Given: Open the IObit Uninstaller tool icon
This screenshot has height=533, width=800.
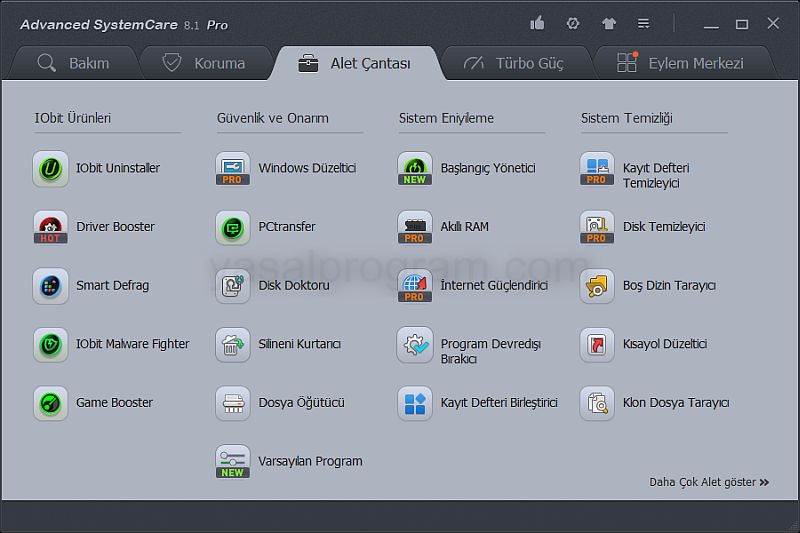Looking at the screenshot, I should click(x=50, y=168).
